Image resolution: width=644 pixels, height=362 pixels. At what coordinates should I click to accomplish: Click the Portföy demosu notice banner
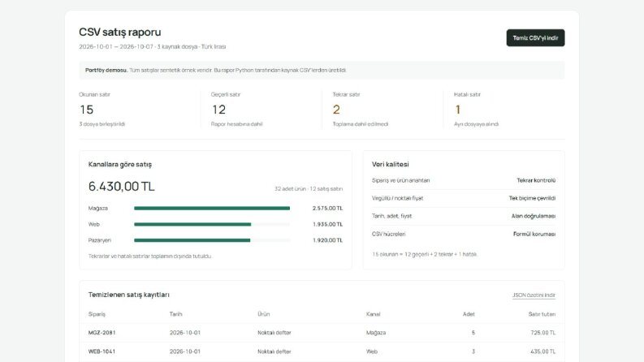pos(322,70)
